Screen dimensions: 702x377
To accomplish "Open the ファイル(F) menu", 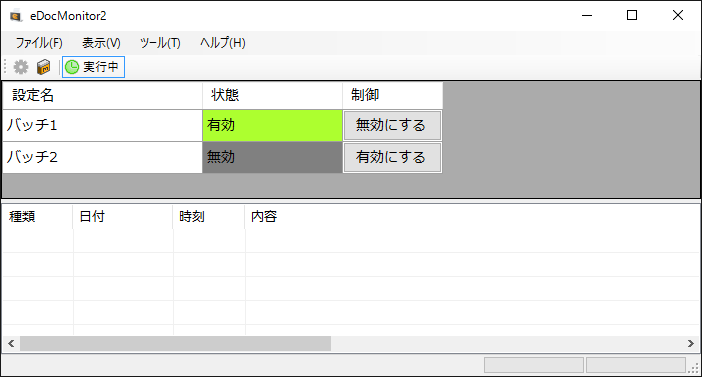I will [39, 43].
